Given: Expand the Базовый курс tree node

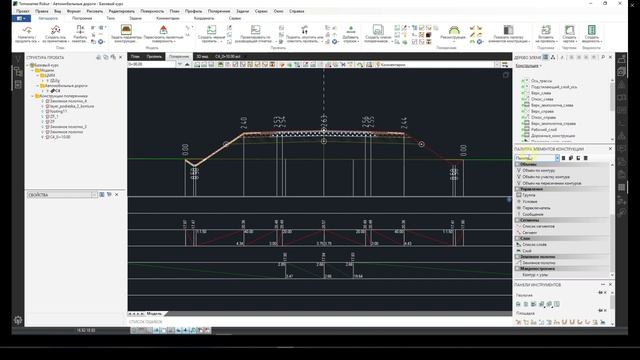Looking at the screenshot, I should 28,65.
